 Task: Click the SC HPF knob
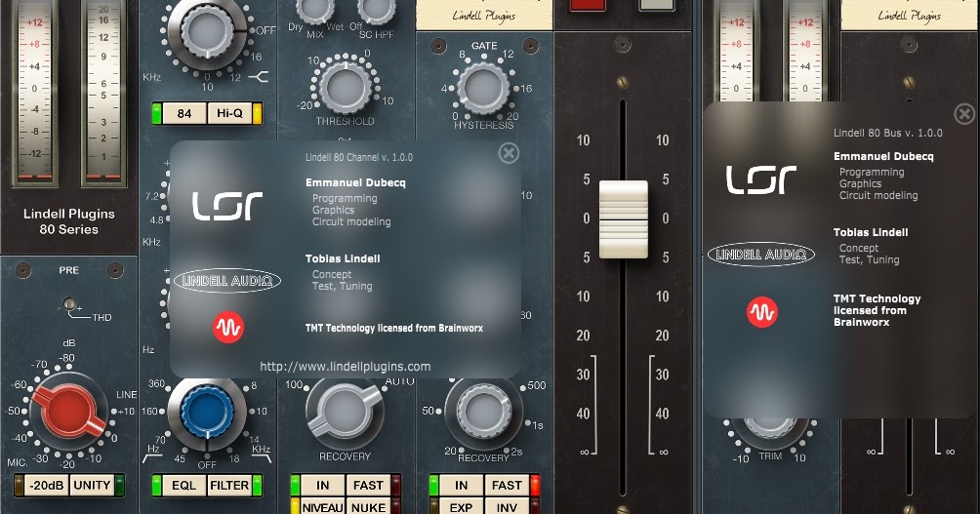click(x=376, y=11)
